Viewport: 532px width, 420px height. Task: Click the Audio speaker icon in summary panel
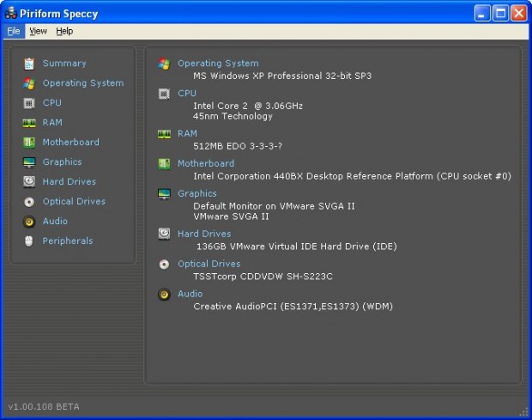pyautogui.click(x=164, y=294)
